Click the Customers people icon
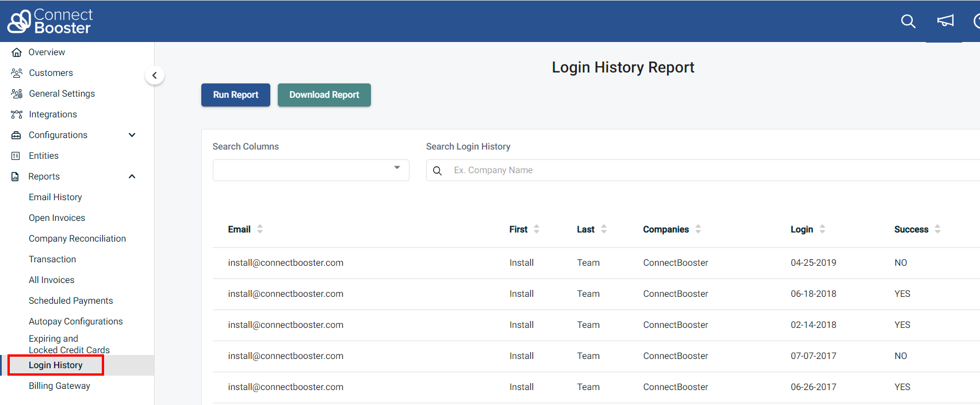The width and height of the screenshot is (980, 405). point(17,73)
